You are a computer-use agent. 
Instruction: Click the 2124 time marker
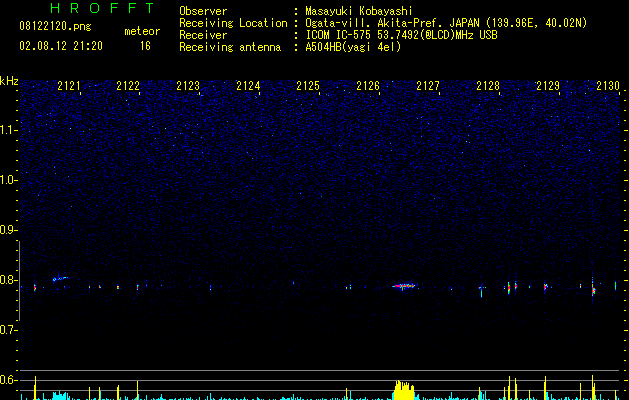(248, 86)
